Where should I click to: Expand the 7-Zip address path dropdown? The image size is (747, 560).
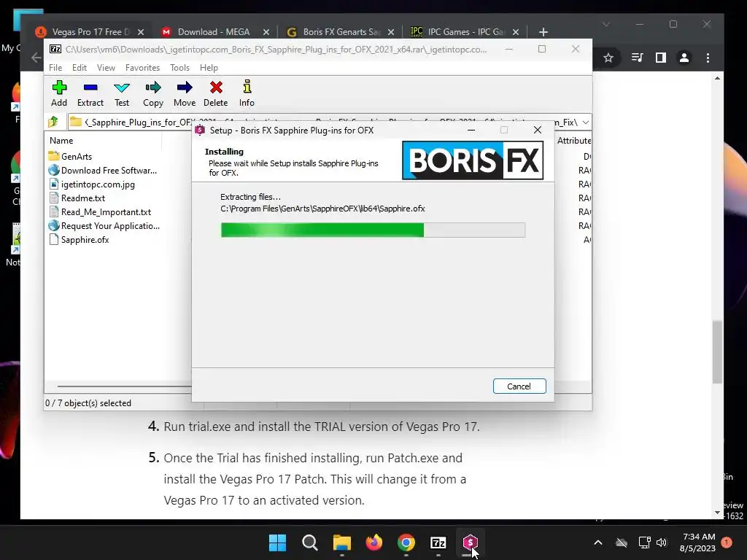(x=586, y=122)
